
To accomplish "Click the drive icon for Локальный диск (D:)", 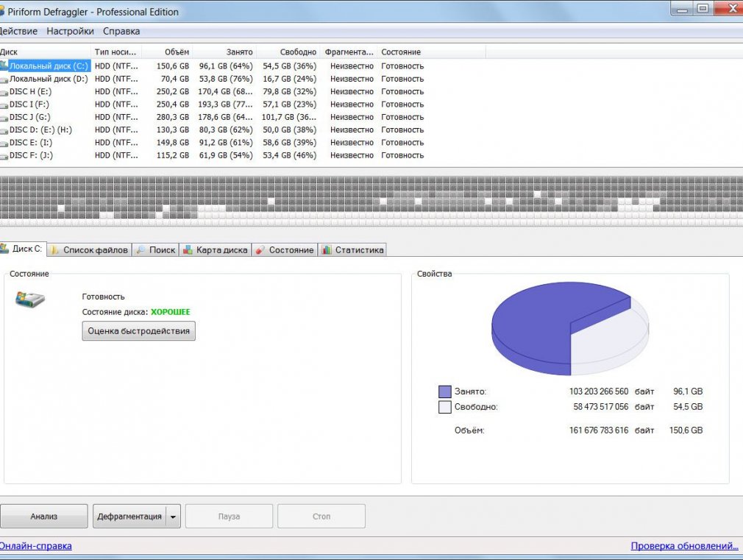I will pos(4,79).
